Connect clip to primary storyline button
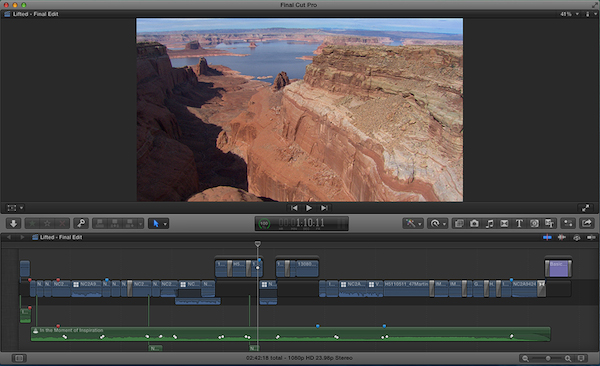600x366 pixels. 100,224
